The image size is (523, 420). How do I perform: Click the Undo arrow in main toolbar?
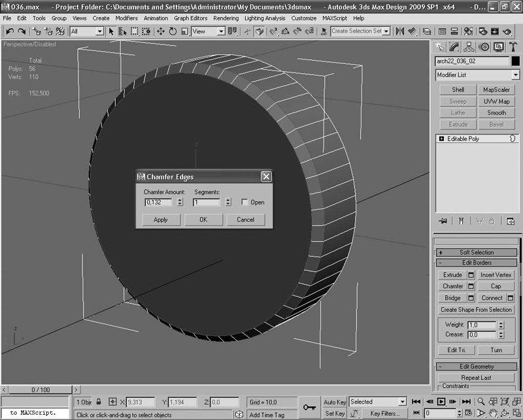coord(10,31)
